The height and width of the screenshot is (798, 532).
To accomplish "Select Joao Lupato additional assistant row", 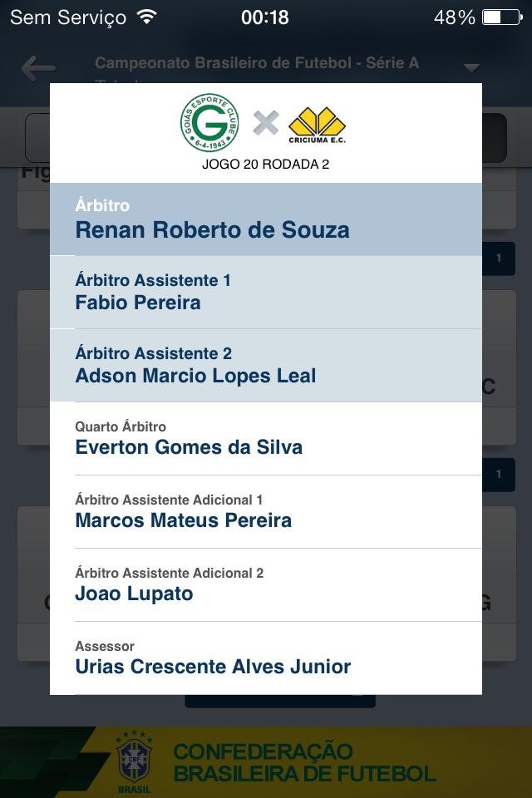I will (266, 584).
